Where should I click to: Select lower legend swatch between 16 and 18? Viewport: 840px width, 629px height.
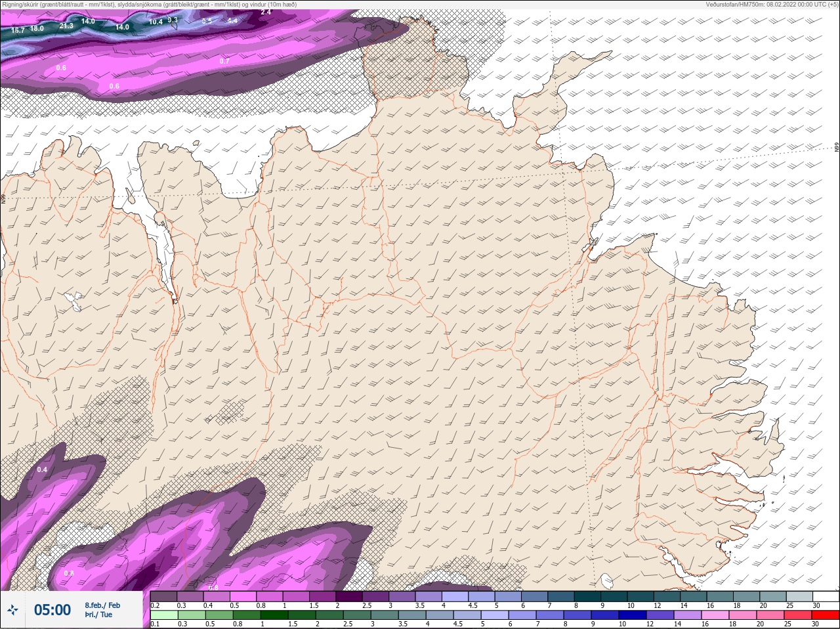[716, 615]
